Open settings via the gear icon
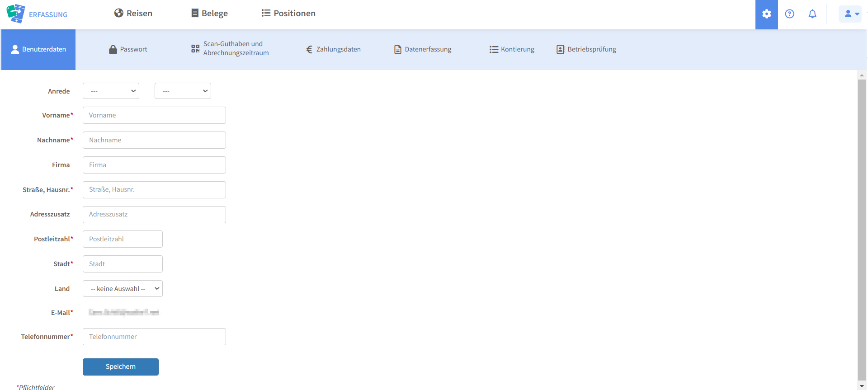 pyautogui.click(x=766, y=14)
